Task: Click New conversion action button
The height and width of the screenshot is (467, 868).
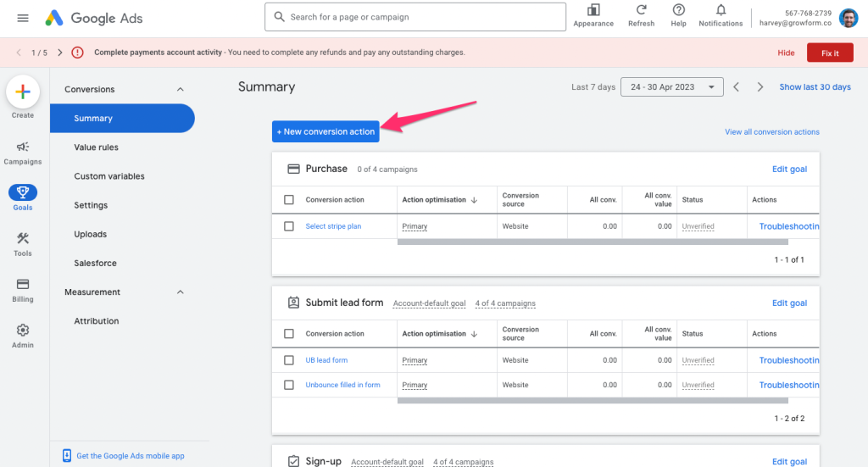Action: point(325,131)
